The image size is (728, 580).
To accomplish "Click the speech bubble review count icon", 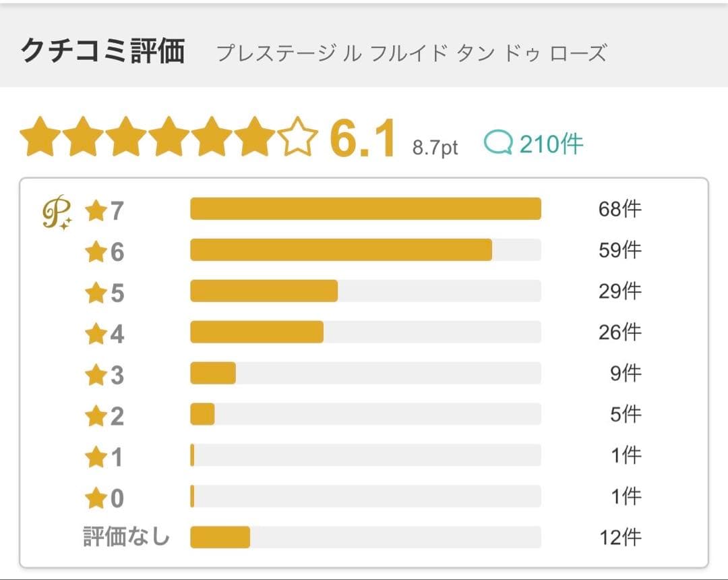I will click(x=498, y=143).
